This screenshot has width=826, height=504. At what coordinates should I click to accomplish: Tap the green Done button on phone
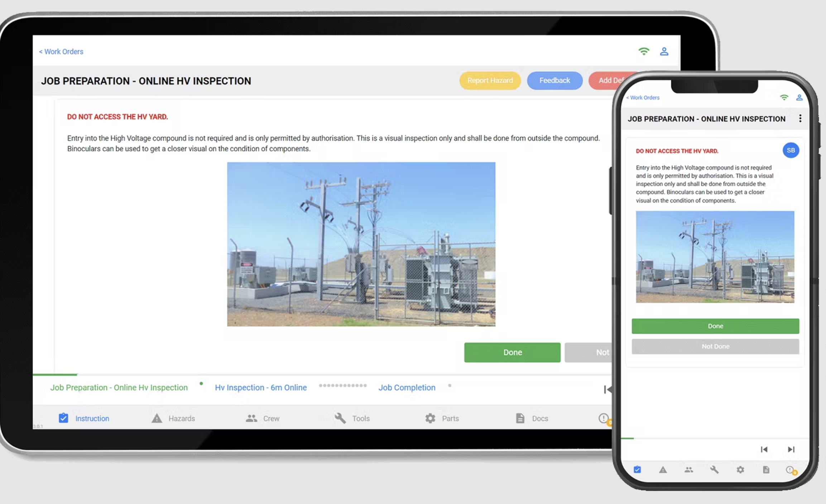point(715,326)
